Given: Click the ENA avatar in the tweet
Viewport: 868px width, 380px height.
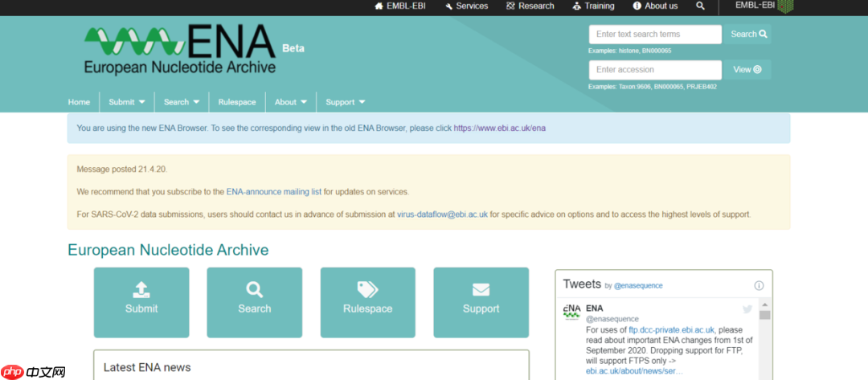Looking at the screenshot, I should tap(572, 312).
